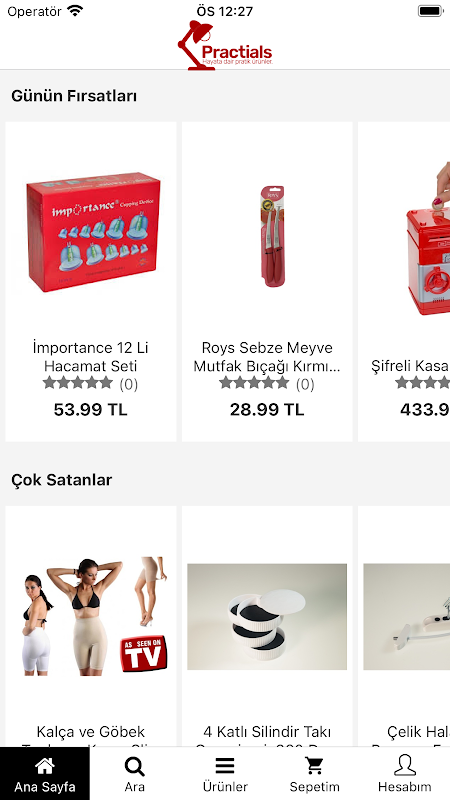Tap the 53.99 TL price
This screenshot has height=800, width=450.
(x=90, y=409)
